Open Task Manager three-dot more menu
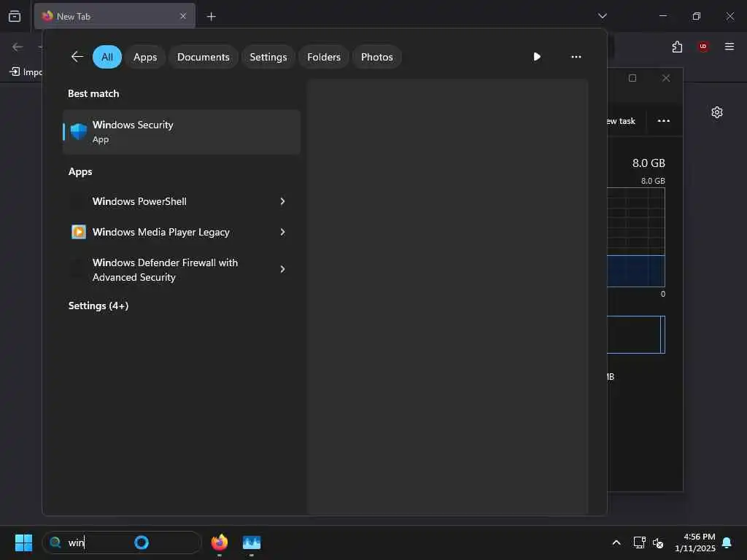The image size is (747, 560). pyautogui.click(x=664, y=121)
